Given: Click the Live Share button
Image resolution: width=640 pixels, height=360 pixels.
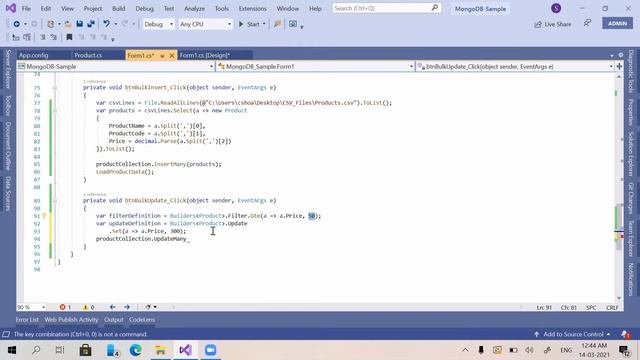Looking at the screenshot, I should 553,24.
